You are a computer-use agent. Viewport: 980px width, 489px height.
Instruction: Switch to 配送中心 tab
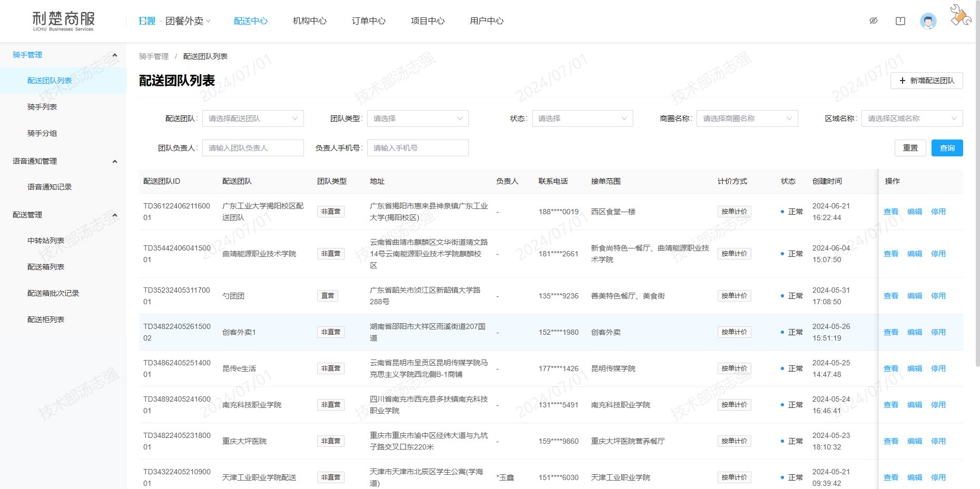(x=251, y=21)
